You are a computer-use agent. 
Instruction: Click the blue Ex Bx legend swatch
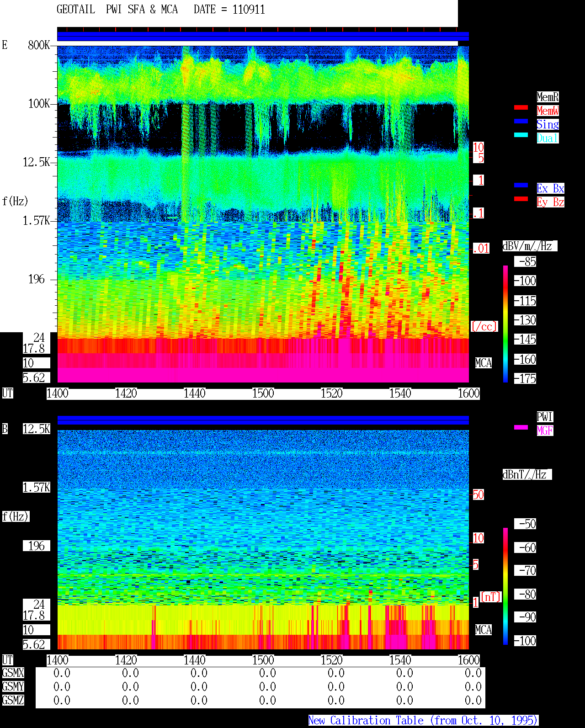[x=521, y=185]
